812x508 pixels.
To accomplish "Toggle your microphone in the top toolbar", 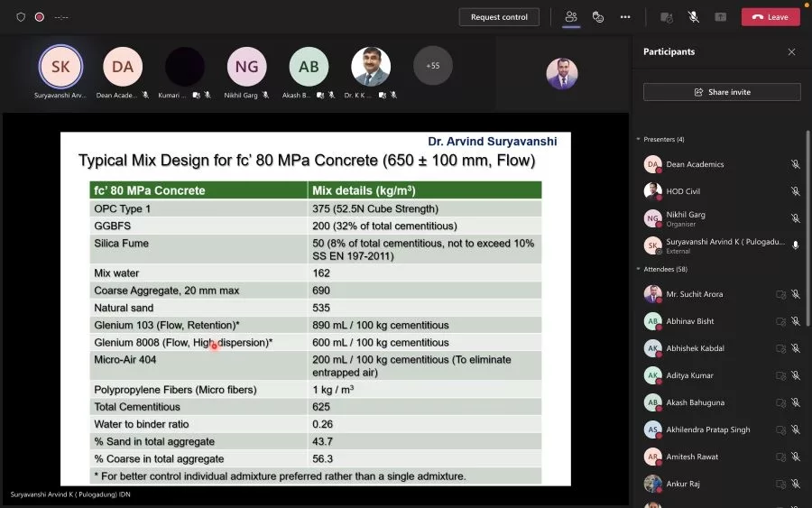I will coord(693,17).
